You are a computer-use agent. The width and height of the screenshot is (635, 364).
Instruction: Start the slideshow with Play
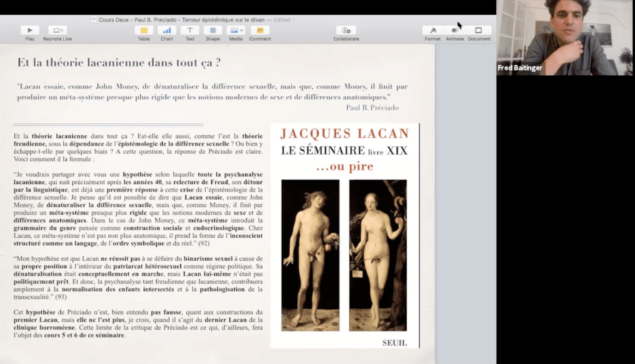click(x=30, y=30)
